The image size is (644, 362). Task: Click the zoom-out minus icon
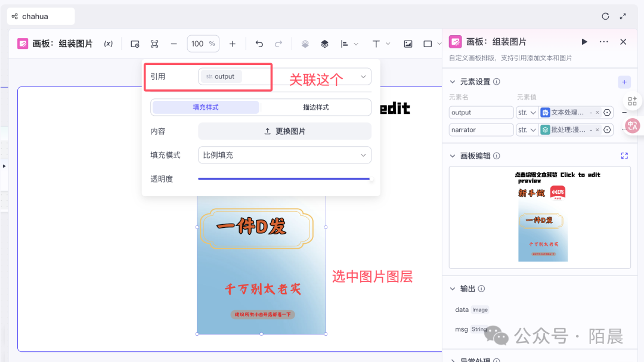coord(174,44)
